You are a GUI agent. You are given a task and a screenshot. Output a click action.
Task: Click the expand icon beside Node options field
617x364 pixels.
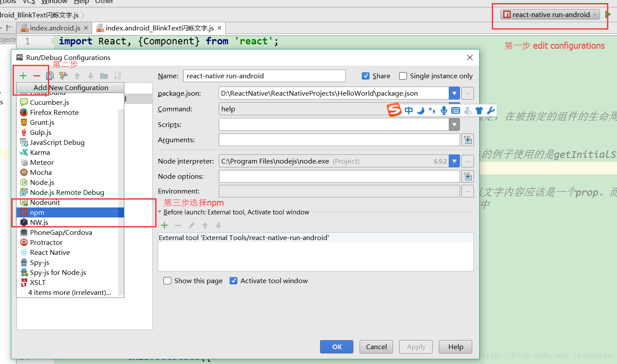pos(467,177)
